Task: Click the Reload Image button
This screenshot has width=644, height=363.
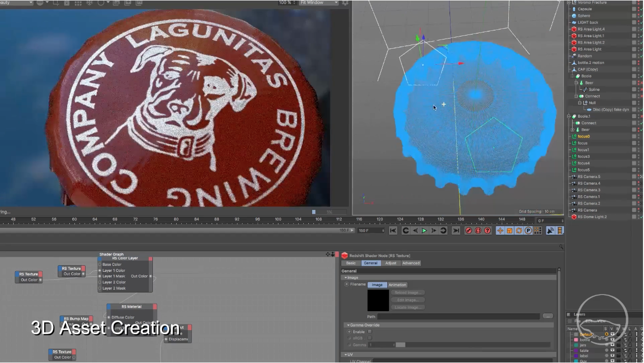Action: (408, 293)
